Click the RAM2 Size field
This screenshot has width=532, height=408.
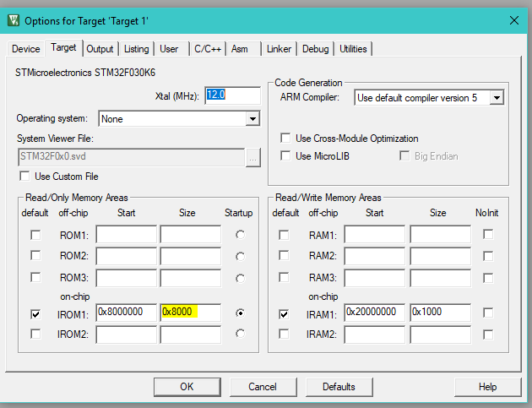coord(441,256)
